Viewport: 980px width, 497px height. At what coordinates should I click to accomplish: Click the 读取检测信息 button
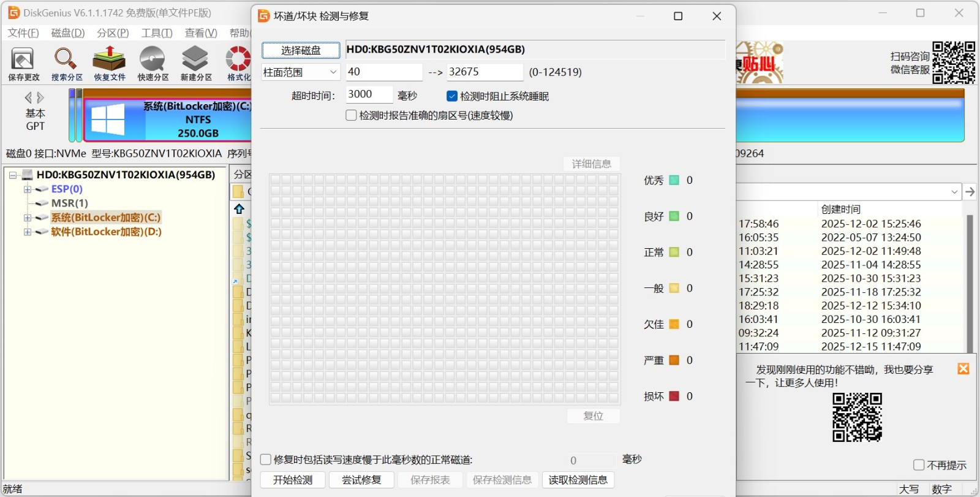point(578,480)
